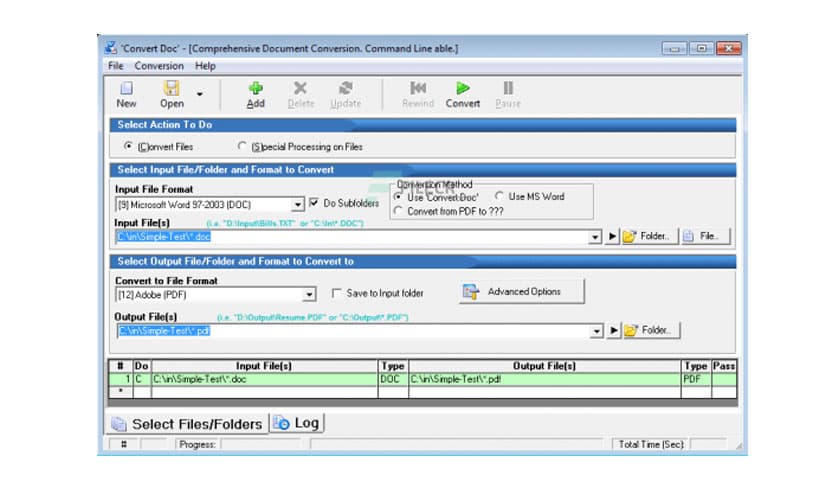The height and width of the screenshot is (484, 836).
Task: Select the Convert Files radio button
Action: [x=128, y=146]
